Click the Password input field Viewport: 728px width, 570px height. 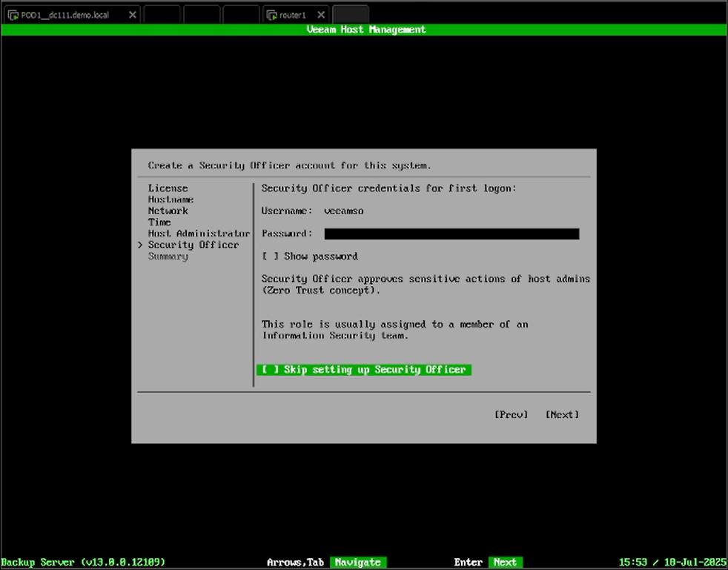click(451, 234)
